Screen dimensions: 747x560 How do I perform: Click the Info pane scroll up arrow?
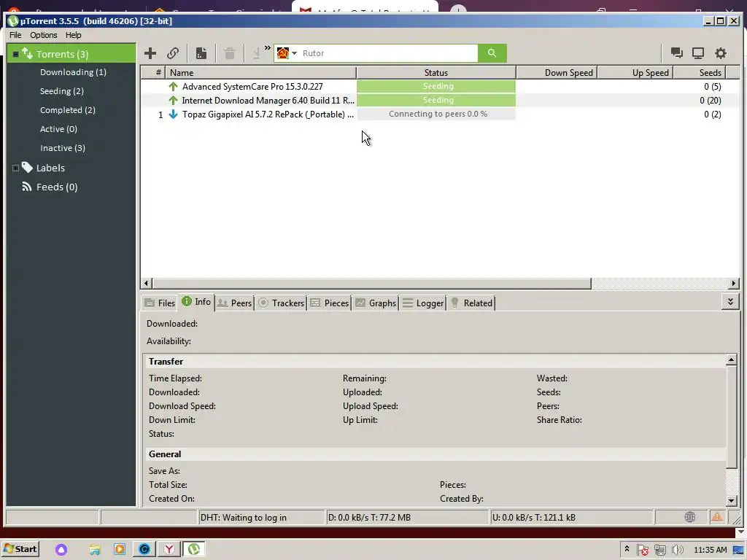click(731, 359)
